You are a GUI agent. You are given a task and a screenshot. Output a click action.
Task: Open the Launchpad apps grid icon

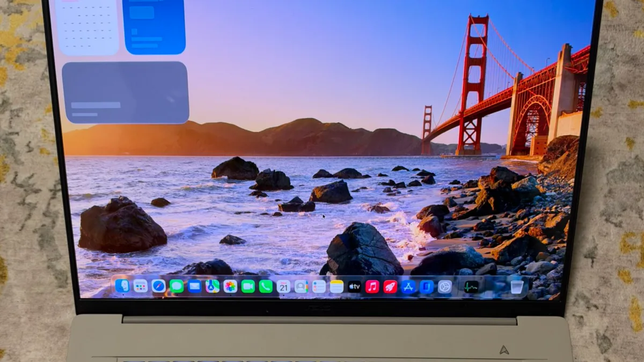(141, 286)
